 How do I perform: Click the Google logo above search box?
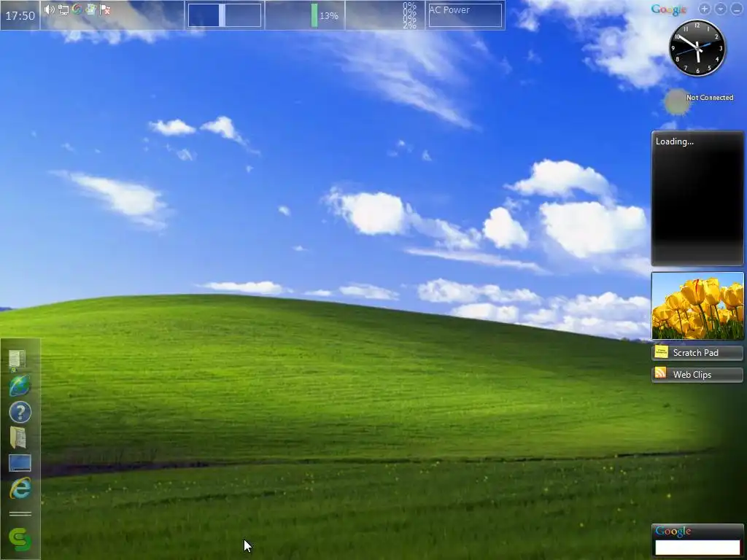click(673, 531)
